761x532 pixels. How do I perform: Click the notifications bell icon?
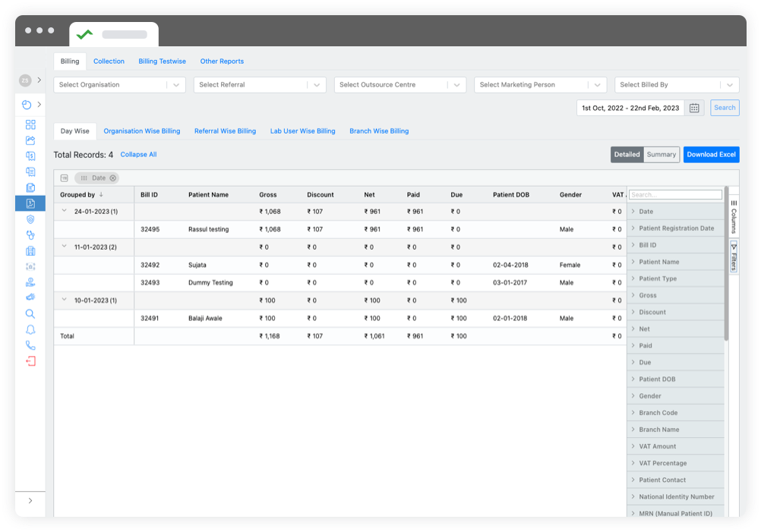[30, 329]
